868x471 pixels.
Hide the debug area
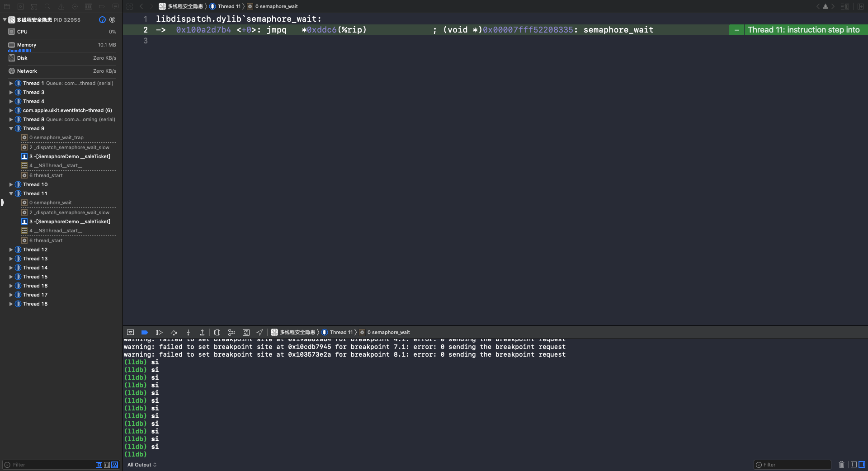(x=131, y=332)
